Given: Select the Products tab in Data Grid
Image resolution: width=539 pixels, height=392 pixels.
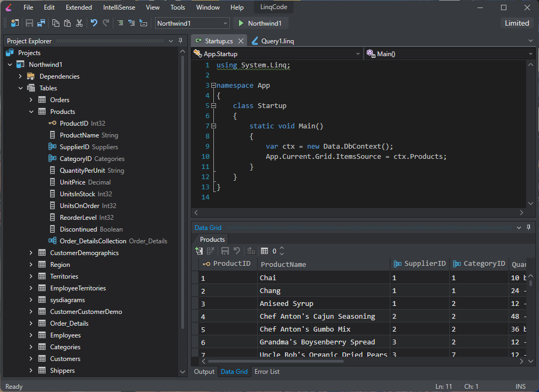Looking at the screenshot, I should tap(212, 240).
